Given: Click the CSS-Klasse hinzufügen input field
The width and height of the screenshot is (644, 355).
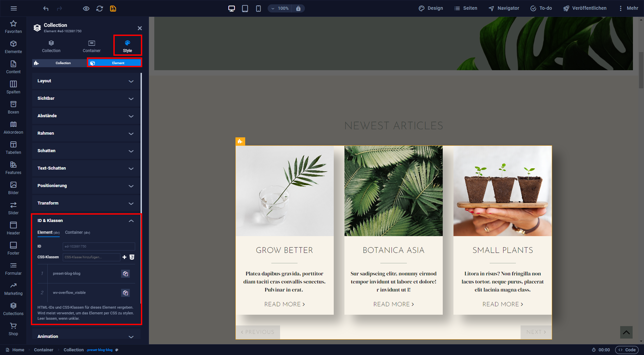Looking at the screenshot, I should pos(91,257).
